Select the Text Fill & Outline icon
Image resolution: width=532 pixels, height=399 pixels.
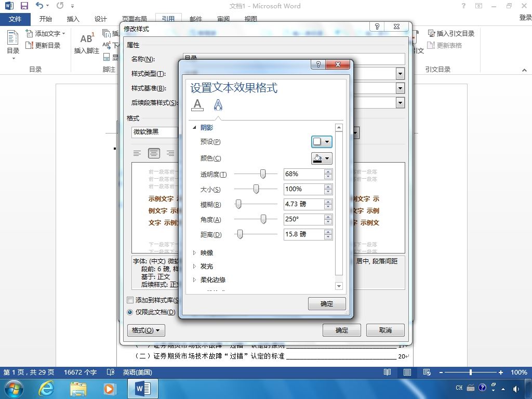(x=197, y=105)
